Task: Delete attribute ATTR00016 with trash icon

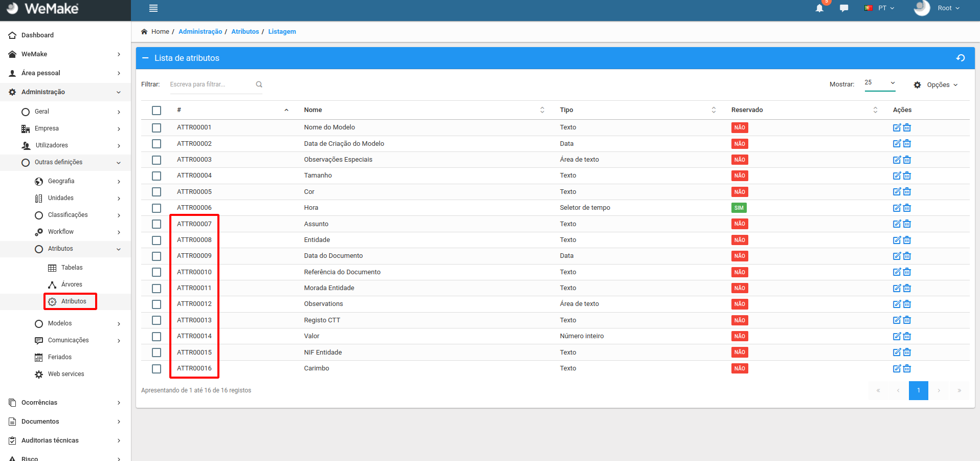Action: pyautogui.click(x=907, y=368)
